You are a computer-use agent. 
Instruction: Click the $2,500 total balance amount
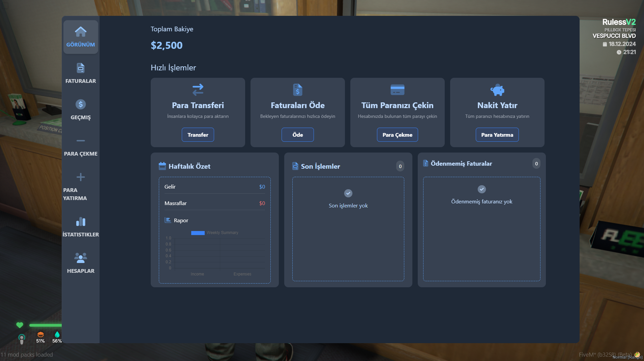point(167,45)
